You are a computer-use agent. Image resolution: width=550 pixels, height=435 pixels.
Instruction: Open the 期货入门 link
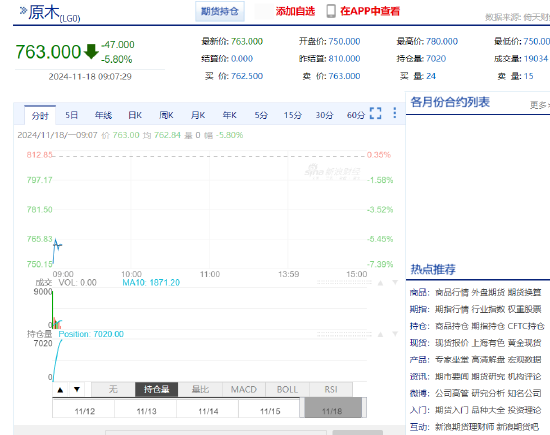[x=452, y=410]
